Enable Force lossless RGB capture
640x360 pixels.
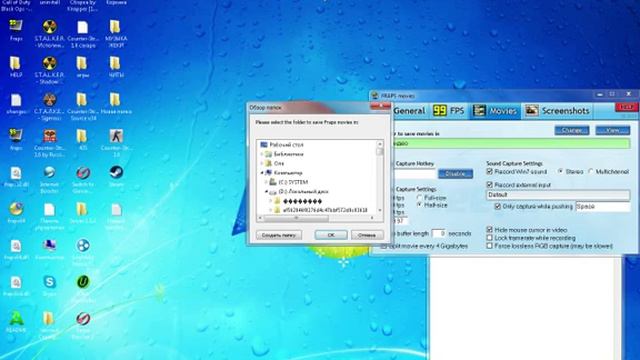(489, 246)
